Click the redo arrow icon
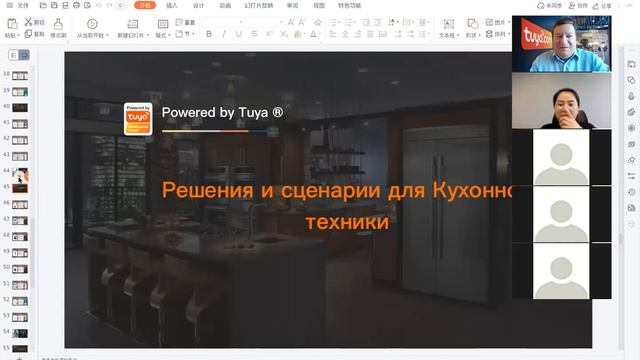This screenshot has height=360, width=640. tap(109, 5)
